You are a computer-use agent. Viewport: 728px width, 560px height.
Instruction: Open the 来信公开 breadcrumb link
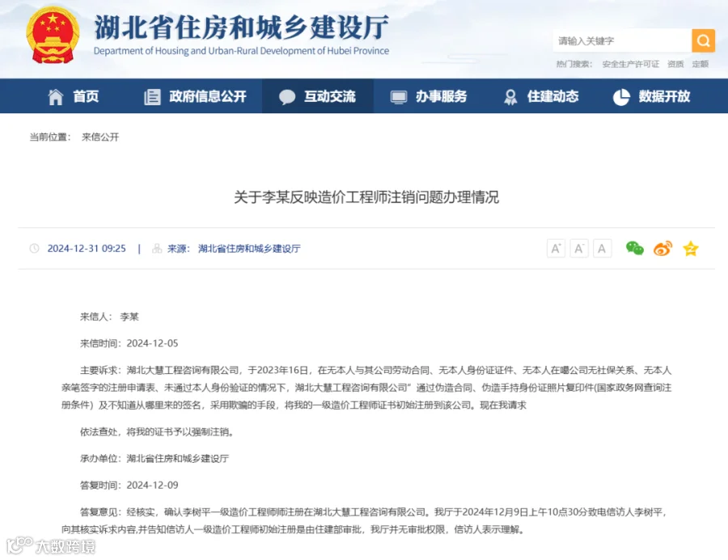99,137
